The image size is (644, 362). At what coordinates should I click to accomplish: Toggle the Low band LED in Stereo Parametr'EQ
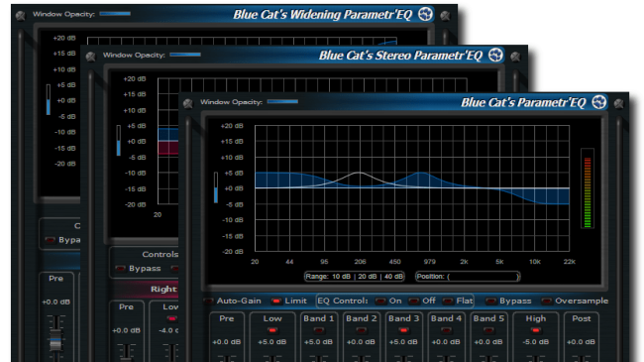tap(171, 318)
